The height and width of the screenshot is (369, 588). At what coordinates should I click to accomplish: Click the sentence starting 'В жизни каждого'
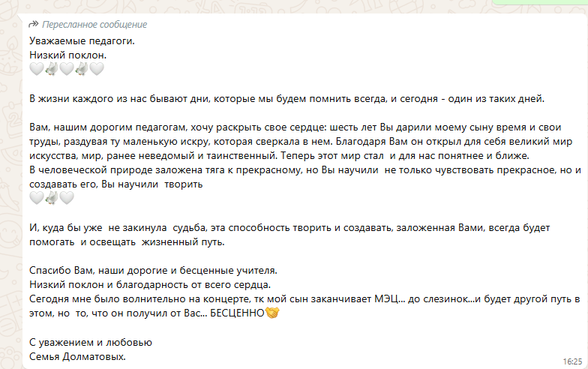point(286,99)
